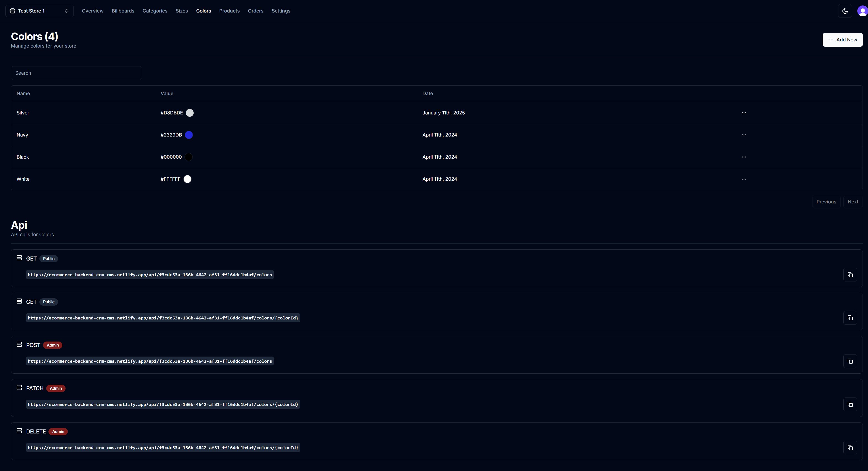This screenshot has width=868, height=471.
Task: Click the server icon beside POST
Action: coord(19,344)
